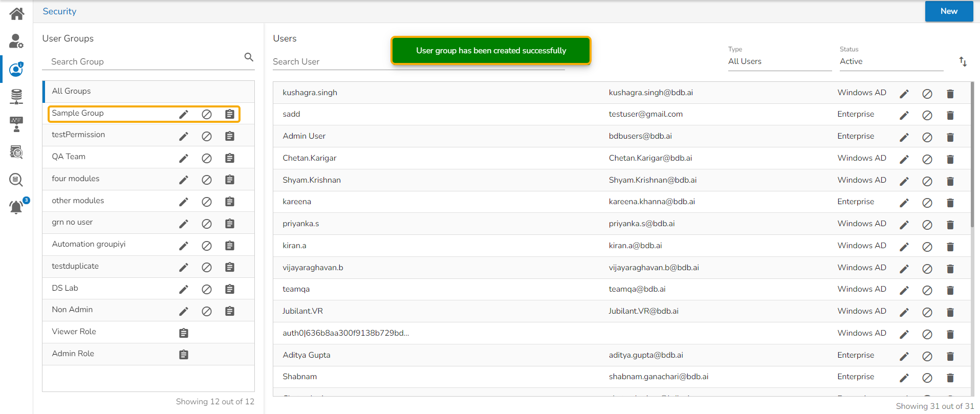Open the Type All Users dropdown
The height and width of the screenshot is (414, 980).
tap(779, 61)
